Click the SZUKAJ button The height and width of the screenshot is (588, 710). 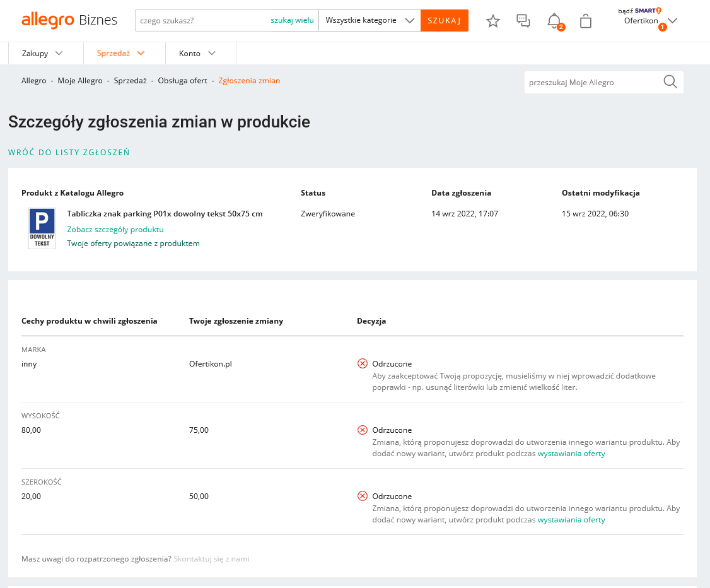coord(444,20)
